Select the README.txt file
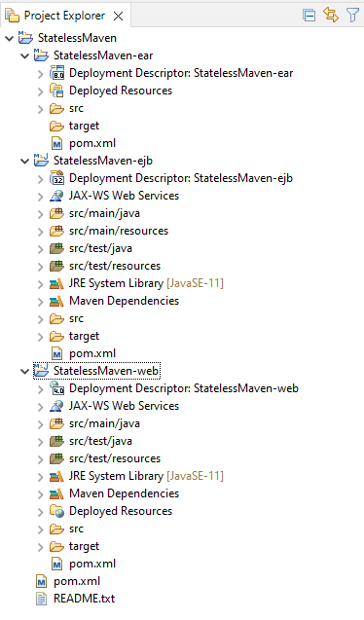The width and height of the screenshot is (364, 620). pos(84,599)
